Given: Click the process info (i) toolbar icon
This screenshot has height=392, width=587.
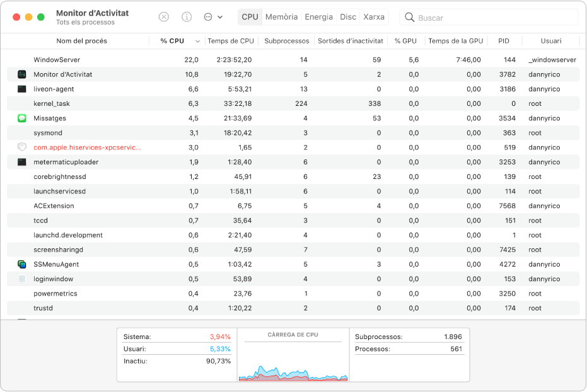Looking at the screenshot, I should click(187, 17).
